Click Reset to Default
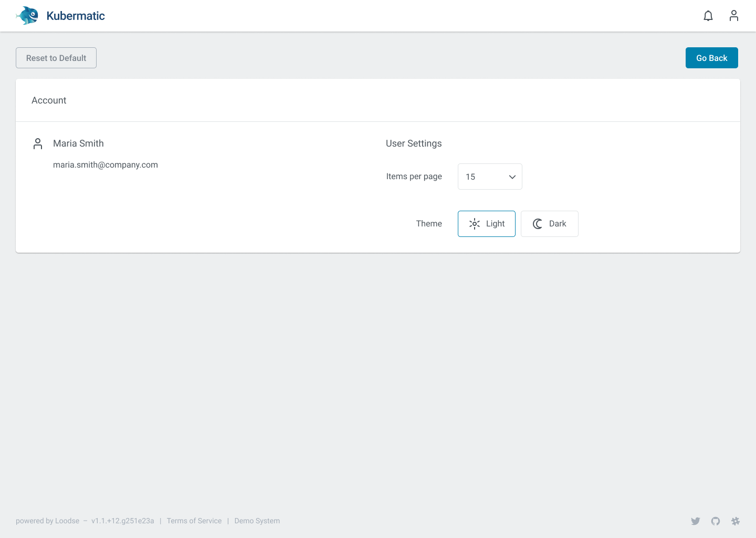Image resolution: width=756 pixels, height=538 pixels. click(x=56, y=58)
